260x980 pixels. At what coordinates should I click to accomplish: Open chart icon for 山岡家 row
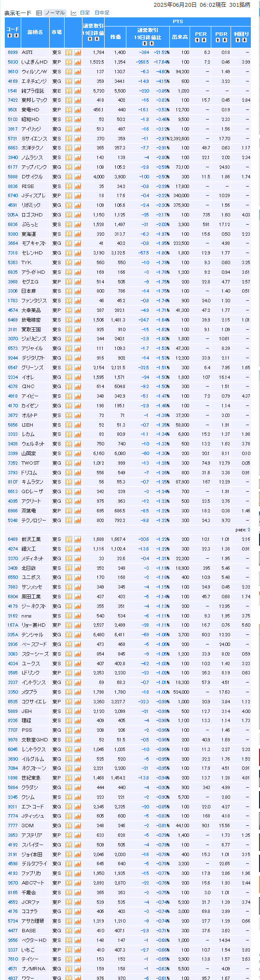tap(77, 454)
